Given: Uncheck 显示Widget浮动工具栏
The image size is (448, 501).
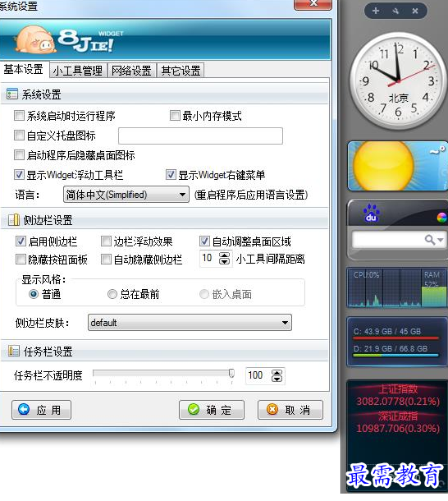Looking at the screenshot, I should pyautogui.click(x=19, y=175).
